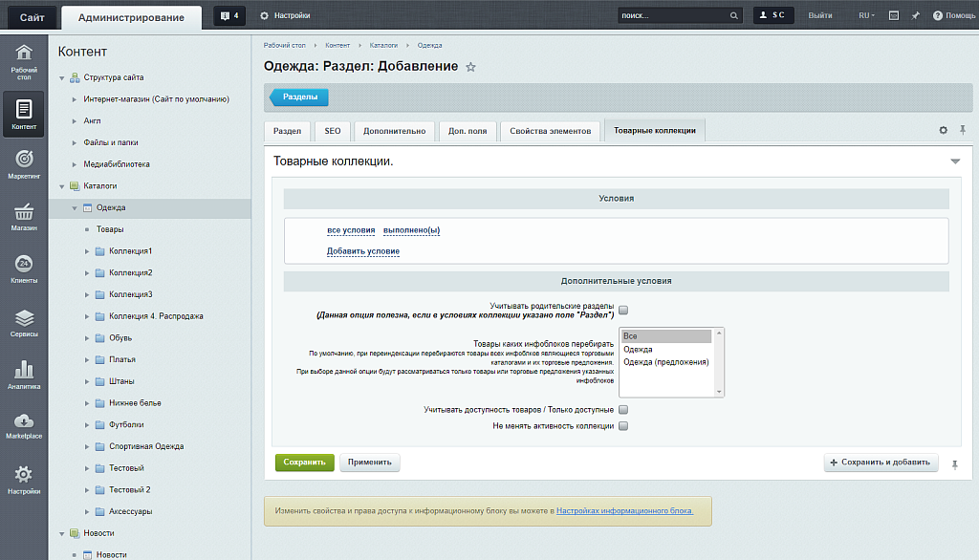The width and height of the screenshot is (979, 560).
Task: Add page to favorites via the star icon
Action: (x=469, y=67)
